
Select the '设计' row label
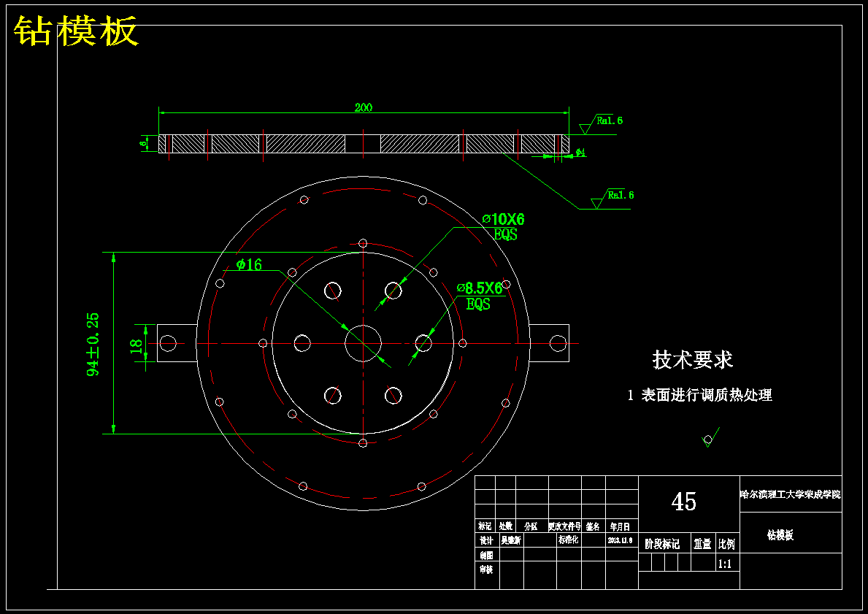[x=485, y=540]
